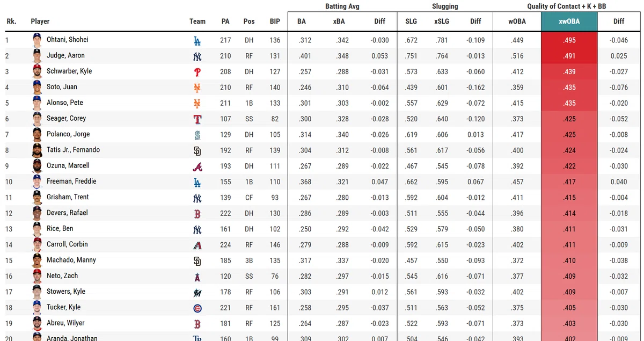The height and width of the screenshot is (341, 644).
Task: Click the Rangers logo in Seager's row
Action: coord(197,119)
